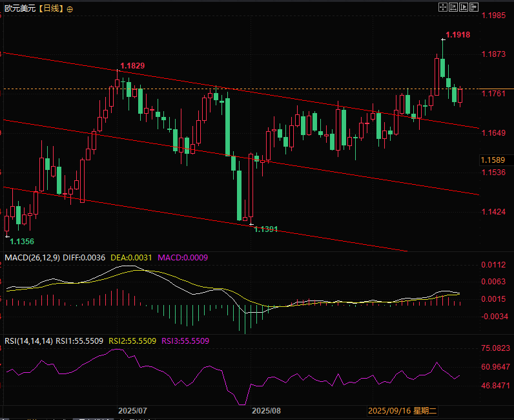The image size is (514, 420).
Task: Select the 【日线】 period label
Action: 51,8
